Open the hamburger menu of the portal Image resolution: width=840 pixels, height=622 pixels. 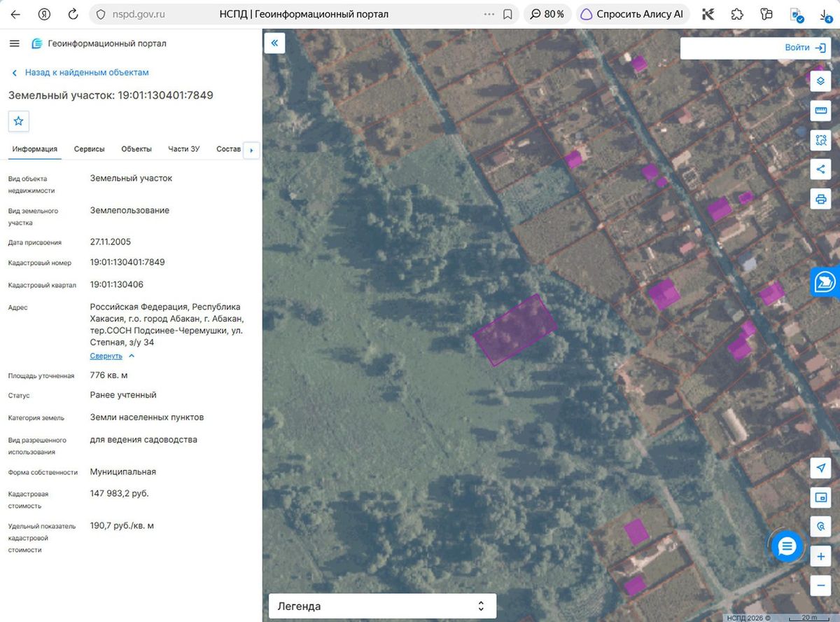tap(15, 43)
